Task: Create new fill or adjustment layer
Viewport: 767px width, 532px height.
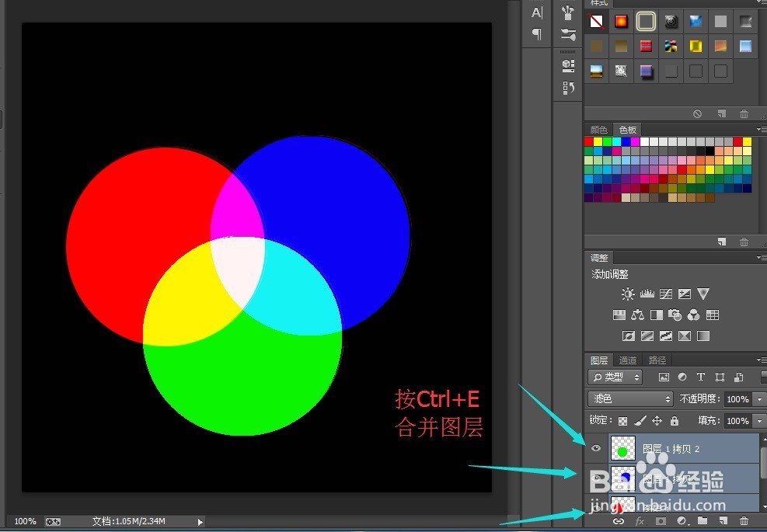Action: (682, 521)
